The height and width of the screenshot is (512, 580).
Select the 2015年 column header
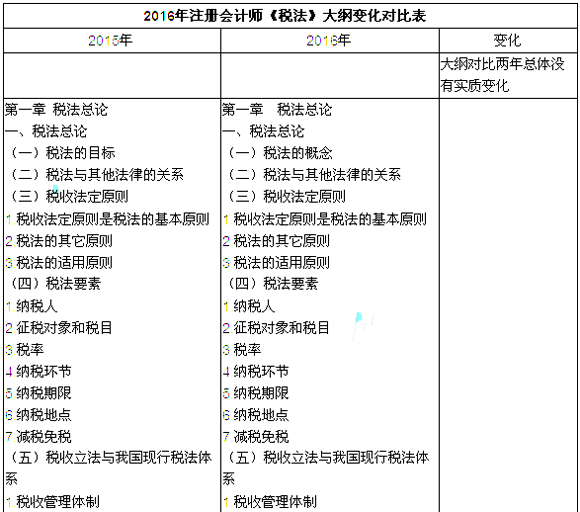(110, 40)
